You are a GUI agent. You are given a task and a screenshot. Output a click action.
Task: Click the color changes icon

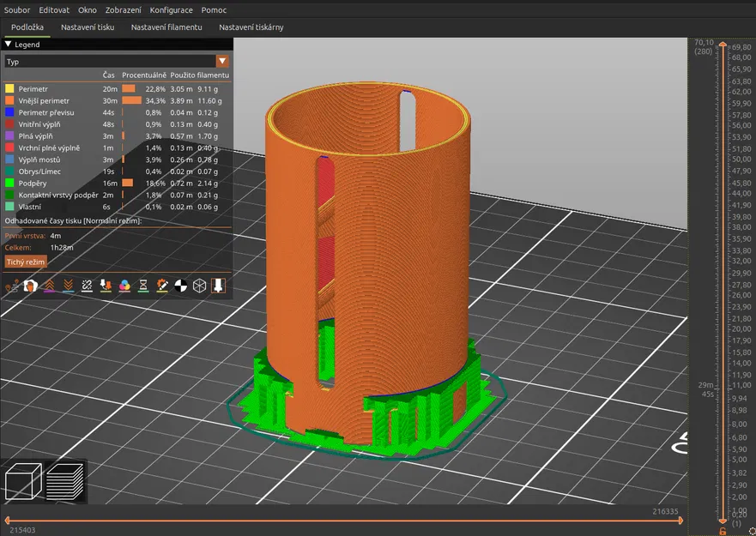click(124, 286)
